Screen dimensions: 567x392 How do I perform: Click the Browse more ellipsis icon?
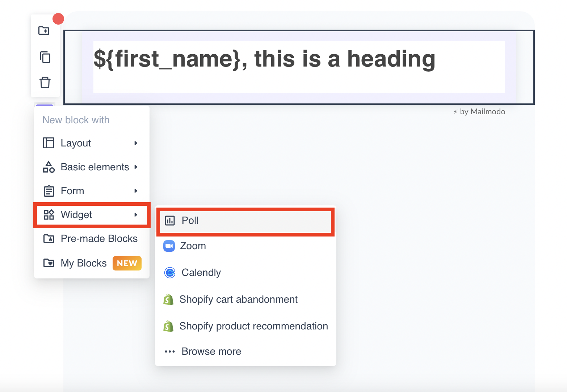169,351
